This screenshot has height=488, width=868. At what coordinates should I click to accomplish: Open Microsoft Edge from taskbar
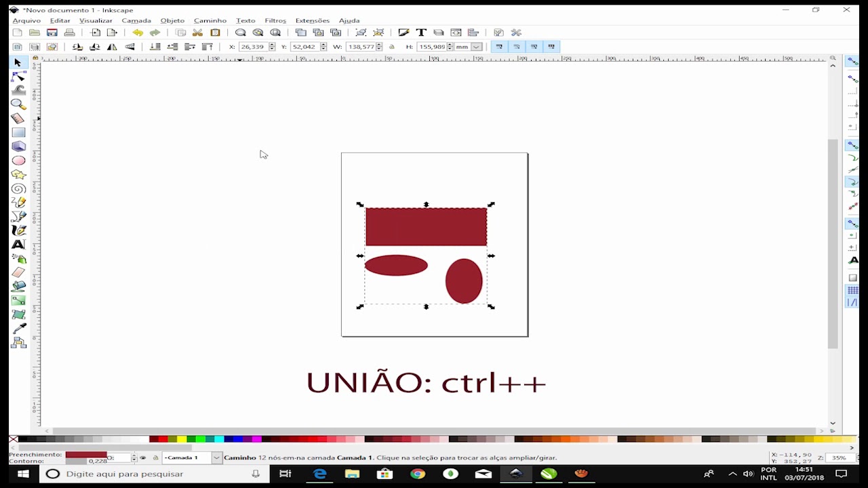tap(319, 474)
